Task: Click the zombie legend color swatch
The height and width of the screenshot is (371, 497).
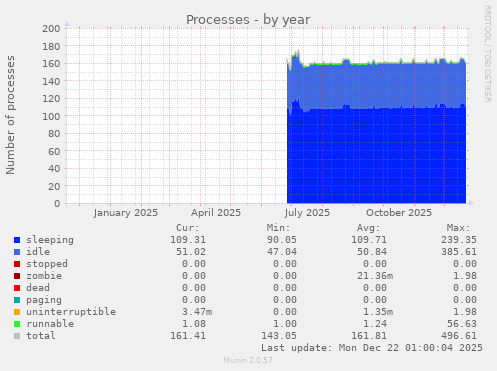Action: click(x=17, y=276)
